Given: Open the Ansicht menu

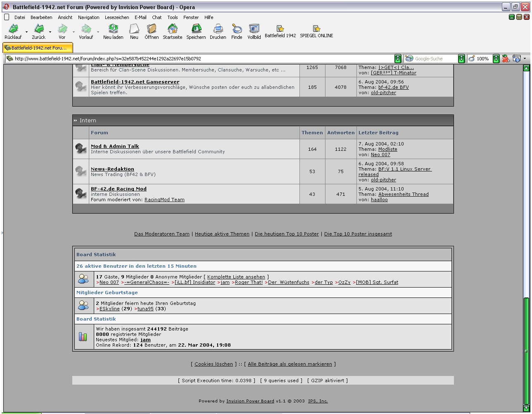Looking at the screenshot, I should [65, 17].
